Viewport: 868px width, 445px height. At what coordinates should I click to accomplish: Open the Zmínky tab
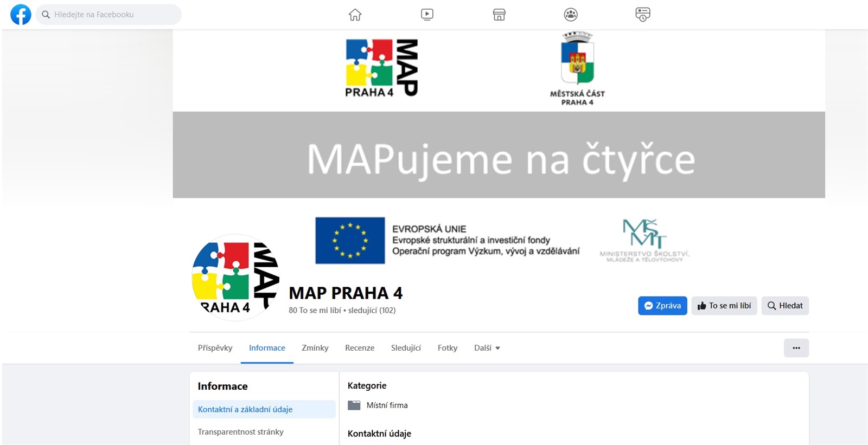(315, 348)
